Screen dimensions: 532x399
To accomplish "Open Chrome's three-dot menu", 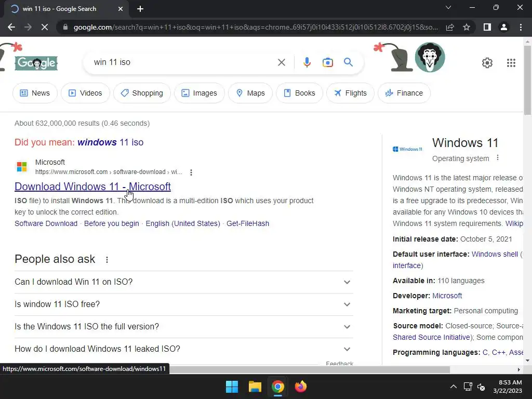I will (521, 27).
